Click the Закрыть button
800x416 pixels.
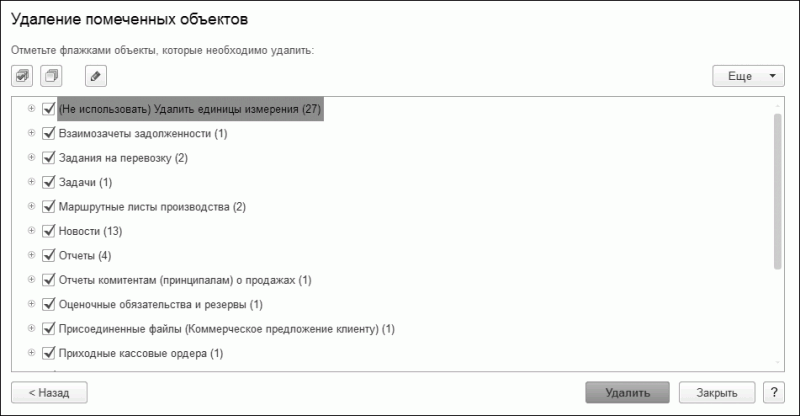tap(716, 392)
